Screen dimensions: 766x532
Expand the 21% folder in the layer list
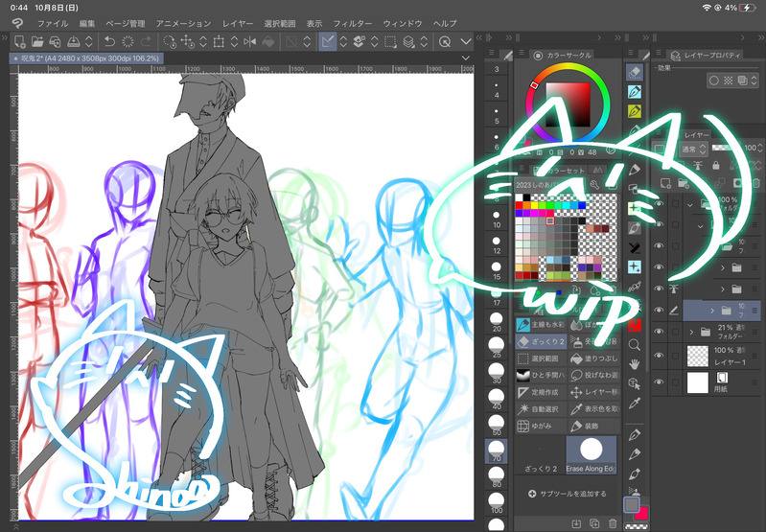pyautogui.click(x=691, y=333)
